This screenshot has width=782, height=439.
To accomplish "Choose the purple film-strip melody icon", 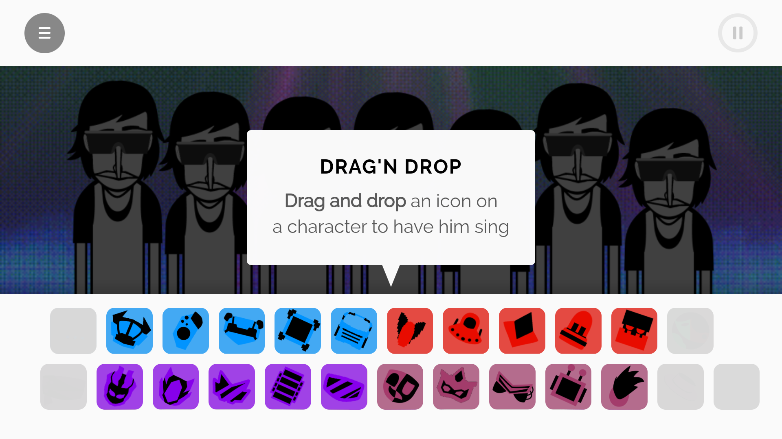I will pos(288,387).
